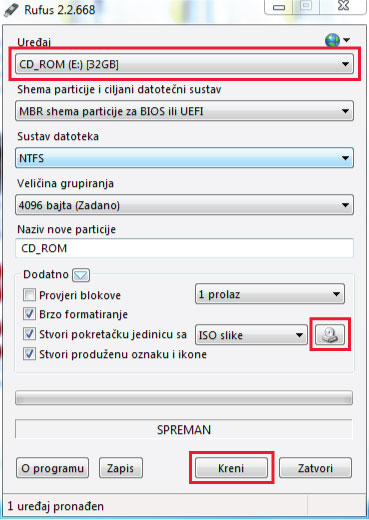The image size is (369, 520).
Task: Minimize the Rufus window
Action: point(279,7)
